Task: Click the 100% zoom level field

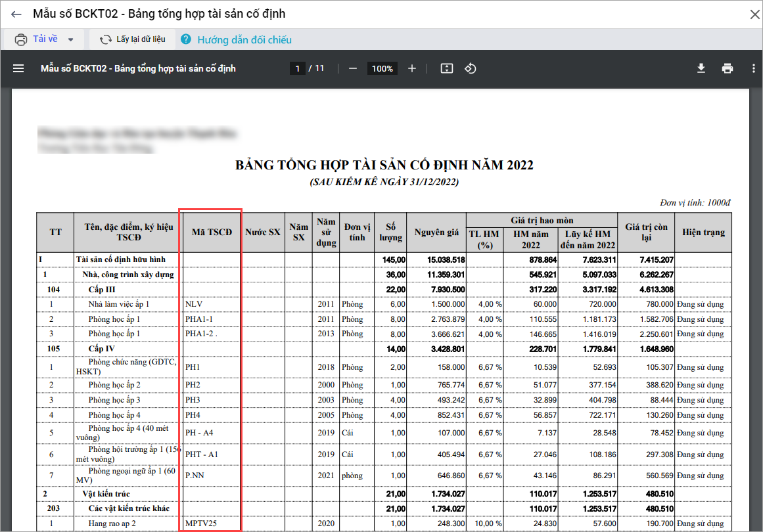Action: 382,68
